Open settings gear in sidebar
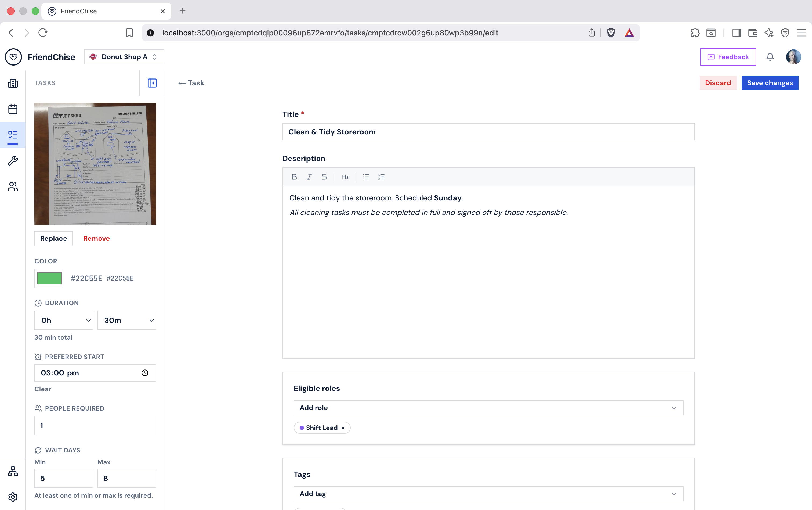 point(13,497)
